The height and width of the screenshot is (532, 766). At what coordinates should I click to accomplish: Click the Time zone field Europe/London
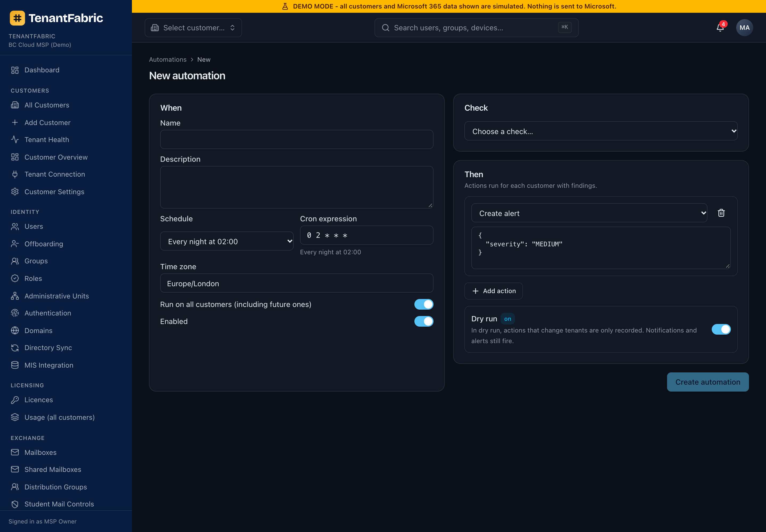(297, 283)
